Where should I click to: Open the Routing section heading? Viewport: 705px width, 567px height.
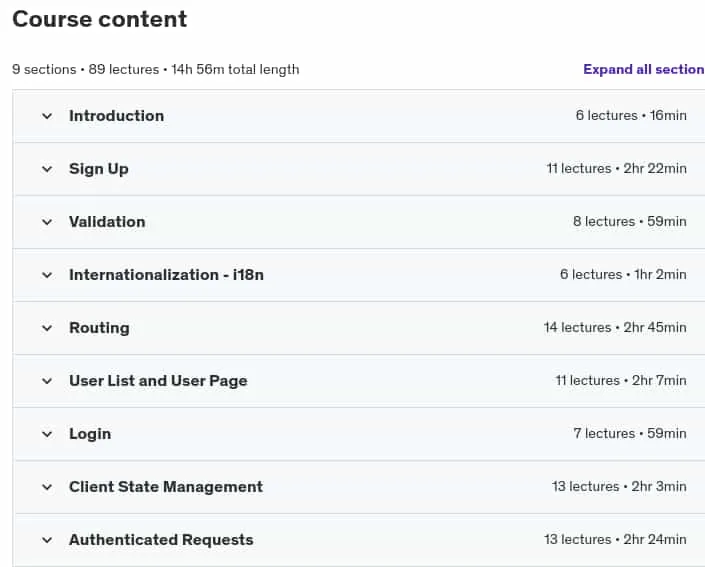click(99, 328)
